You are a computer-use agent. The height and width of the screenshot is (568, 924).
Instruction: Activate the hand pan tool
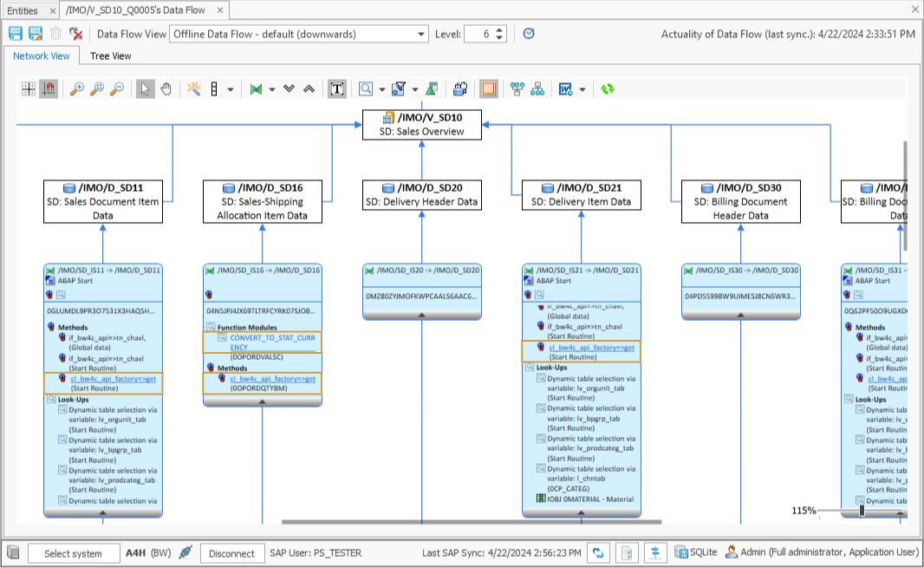coord(166,88)
